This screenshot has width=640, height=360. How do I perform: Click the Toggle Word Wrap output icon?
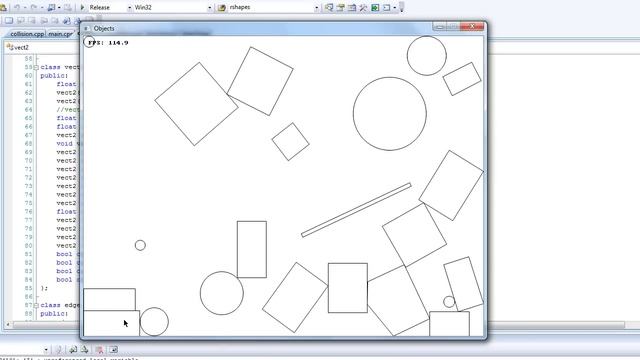pos(113,349)
